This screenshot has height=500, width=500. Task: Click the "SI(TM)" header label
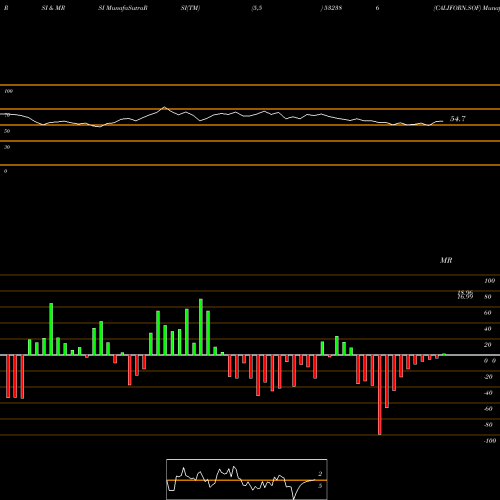pos(190,8)
